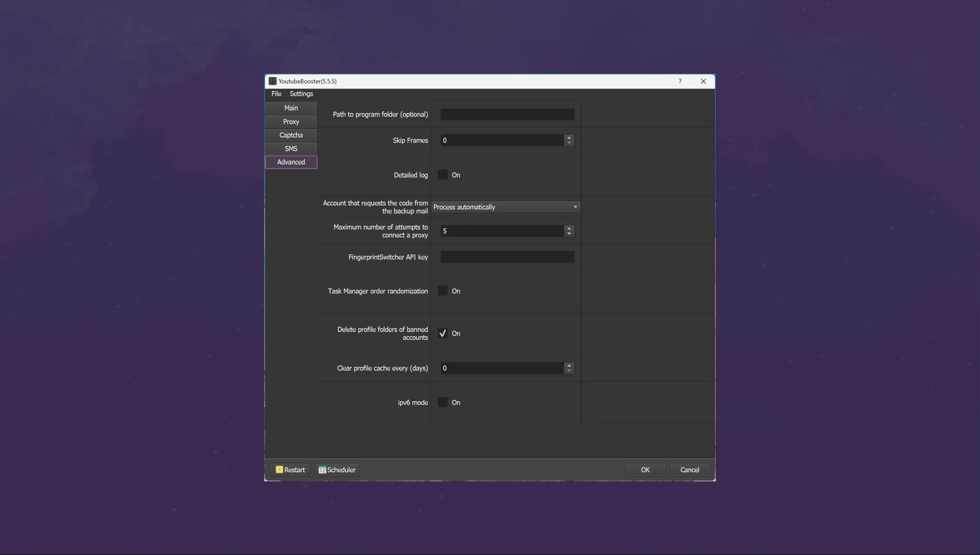
Task: Increase maximum proxy attempts up arrow
Action: tap(569, 228)
